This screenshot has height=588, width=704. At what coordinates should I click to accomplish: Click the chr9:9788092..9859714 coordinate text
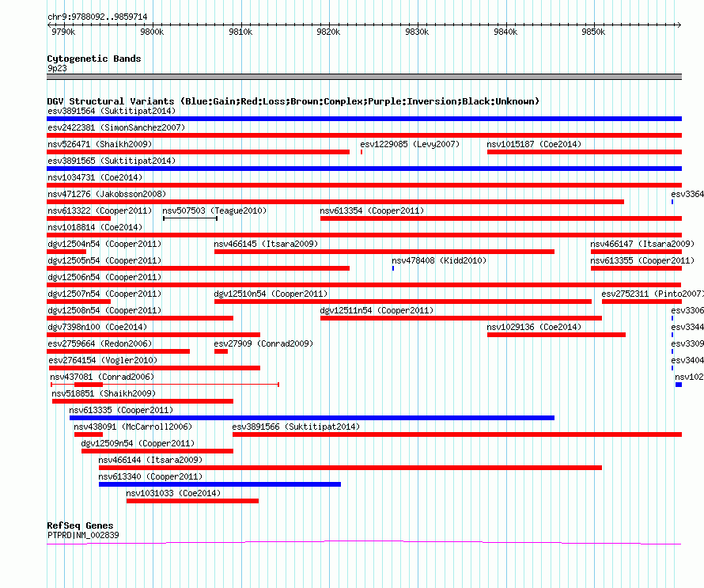[x=97, y=17]
